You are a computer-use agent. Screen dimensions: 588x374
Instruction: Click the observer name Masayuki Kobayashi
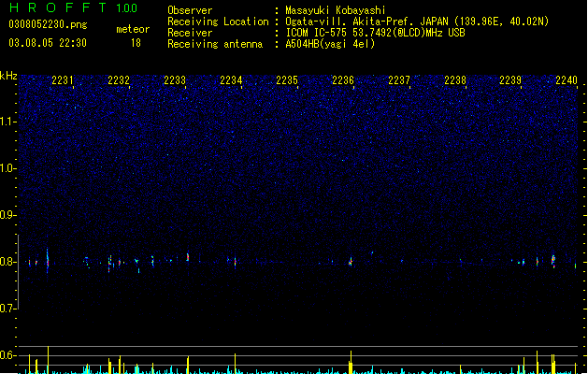(336, 10)
